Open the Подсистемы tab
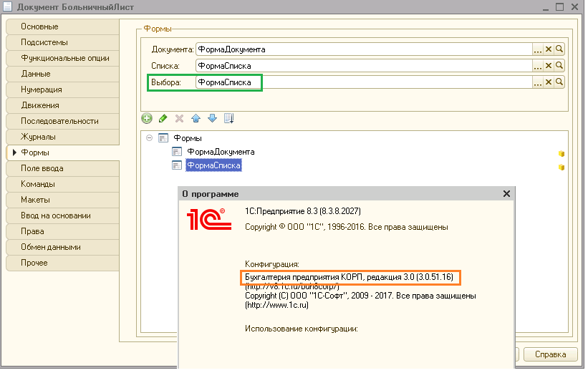588x388 pixels. (63, 42)
